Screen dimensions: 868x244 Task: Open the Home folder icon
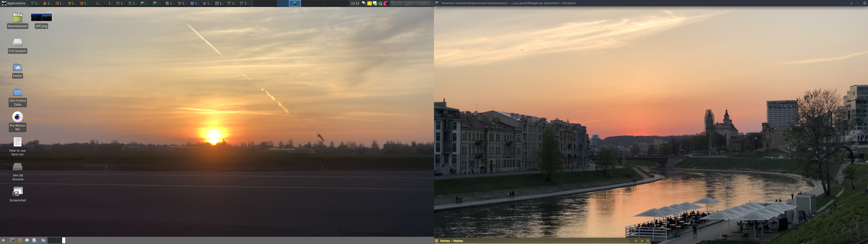point(18,67)
